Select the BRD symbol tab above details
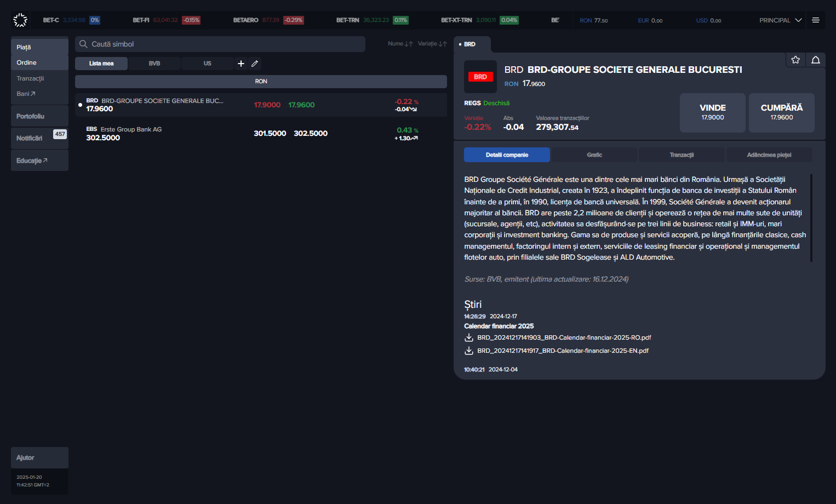836x504 pixels. coord(472,44)
